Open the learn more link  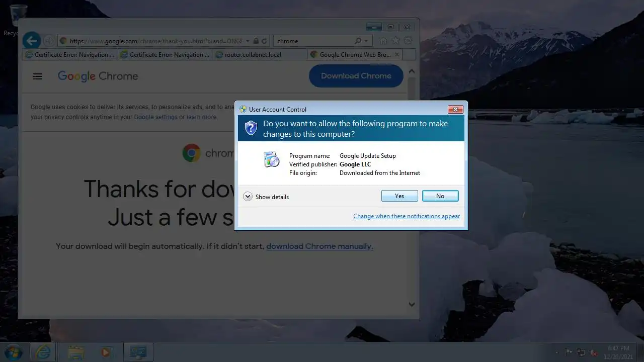[x=201, y=117]
